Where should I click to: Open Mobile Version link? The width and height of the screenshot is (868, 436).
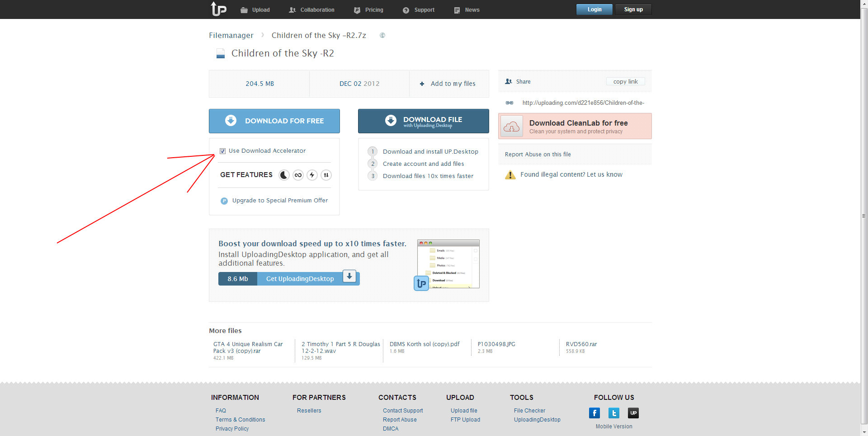coord(614,427)
